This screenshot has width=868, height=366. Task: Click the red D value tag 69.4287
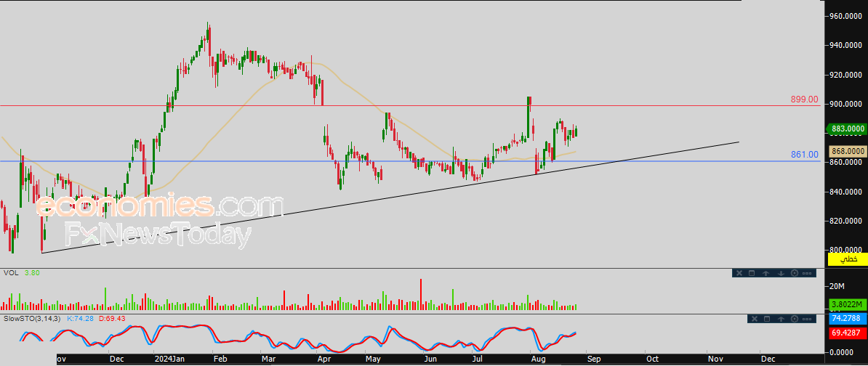[x=848, y=333]
